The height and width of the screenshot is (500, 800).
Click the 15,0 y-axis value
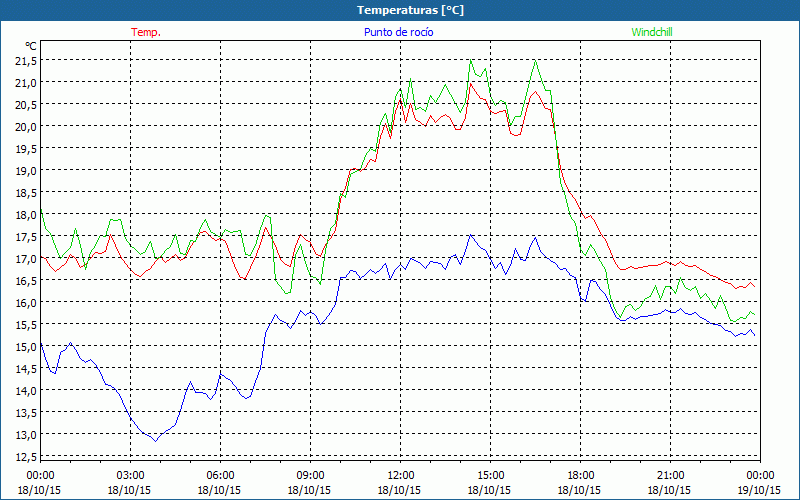tap(26, 346)
